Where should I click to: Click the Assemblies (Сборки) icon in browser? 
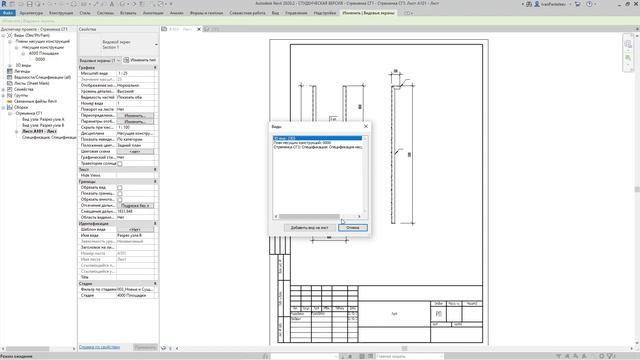[10, 107]
